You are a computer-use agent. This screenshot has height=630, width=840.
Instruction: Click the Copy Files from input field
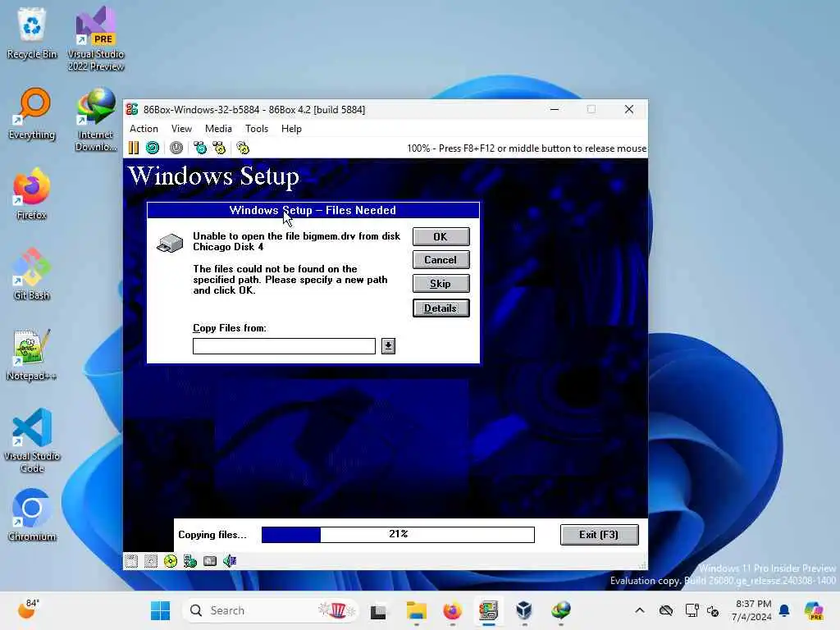284,346
